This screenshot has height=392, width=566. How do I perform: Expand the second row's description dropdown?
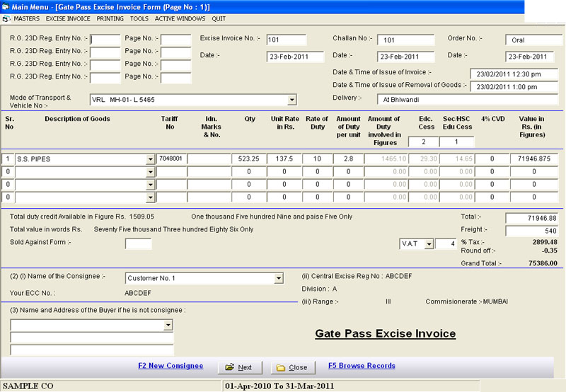point(150,172)
